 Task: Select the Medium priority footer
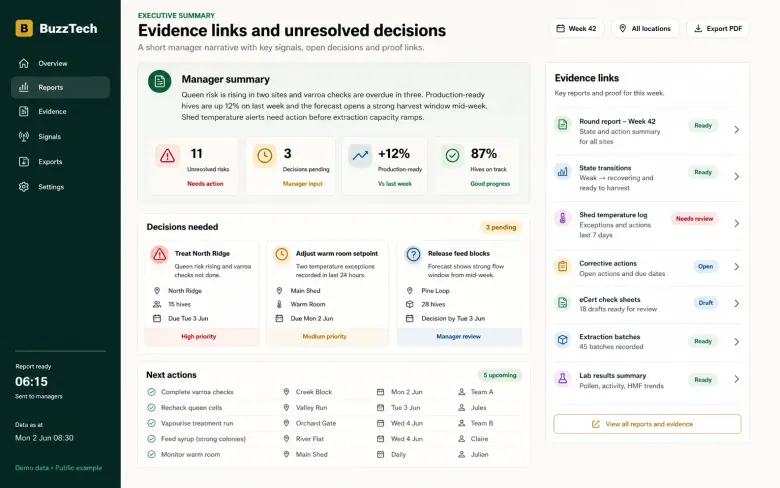click(x=327, y=336)
